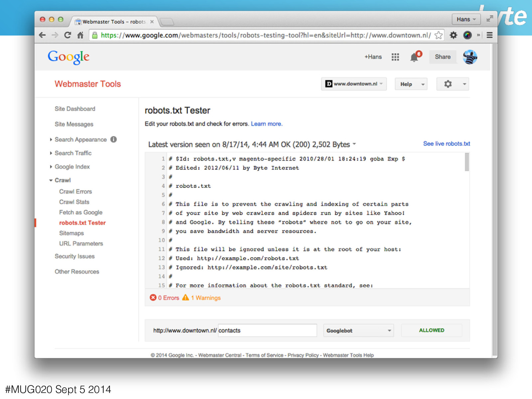Click the green padlock in address bar
This screenshot has width=532, height=399.
coord(95,35)
